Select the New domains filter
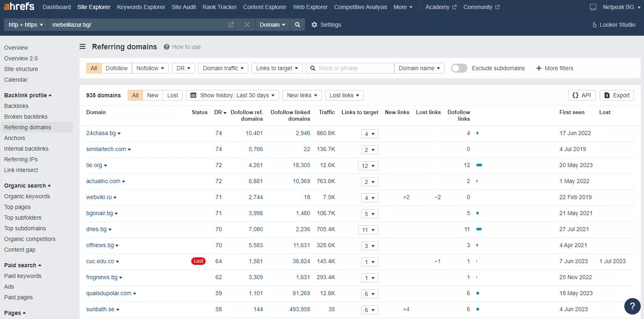Screen dimensions: 644x319 tap(153, 95)
